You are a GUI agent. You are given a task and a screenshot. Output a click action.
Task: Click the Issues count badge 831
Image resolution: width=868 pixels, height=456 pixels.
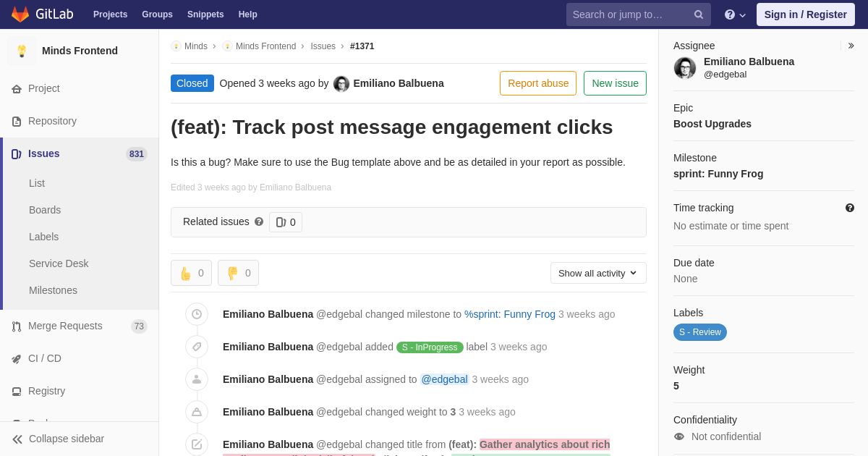pyautogui.click(x=137, y=154)
